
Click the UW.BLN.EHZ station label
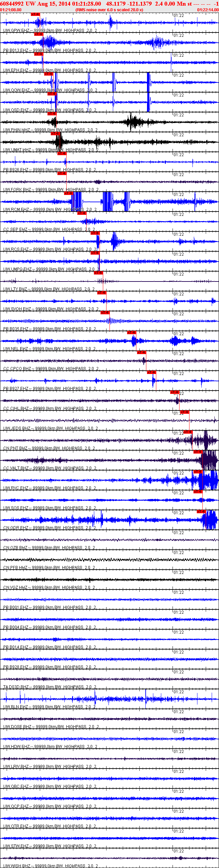[16, 707]
